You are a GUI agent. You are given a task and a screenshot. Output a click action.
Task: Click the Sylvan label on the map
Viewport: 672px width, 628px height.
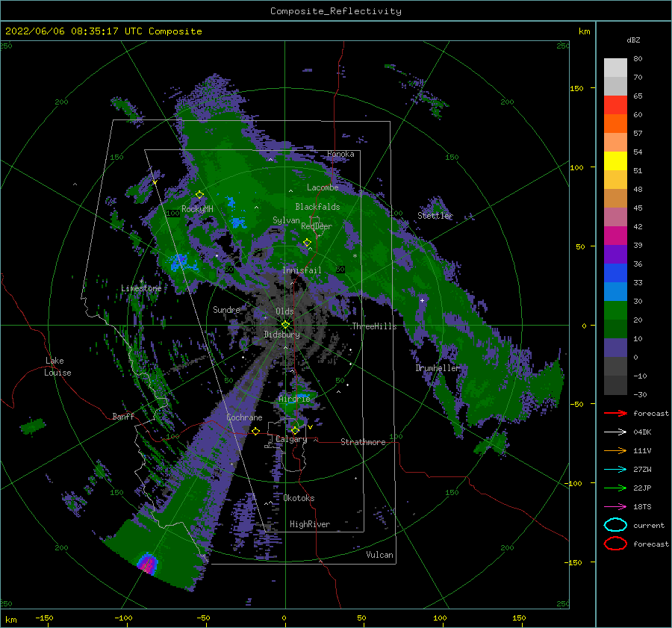286,220
